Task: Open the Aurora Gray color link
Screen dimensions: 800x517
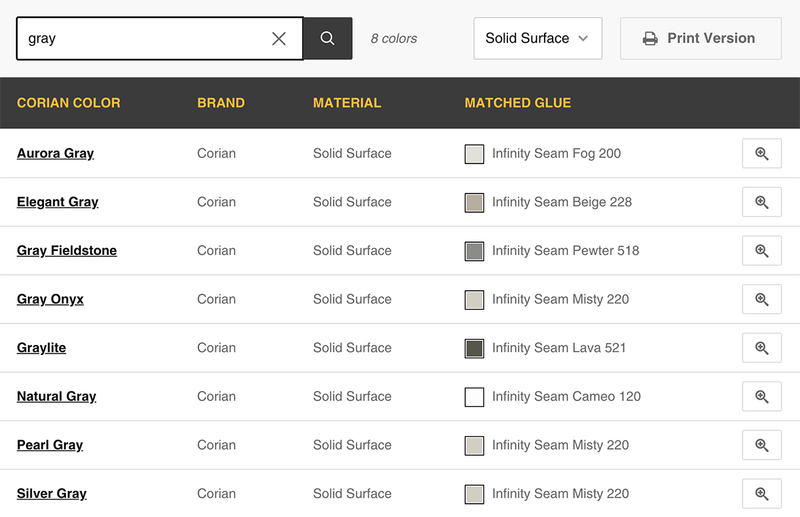Action: (55, 153)
